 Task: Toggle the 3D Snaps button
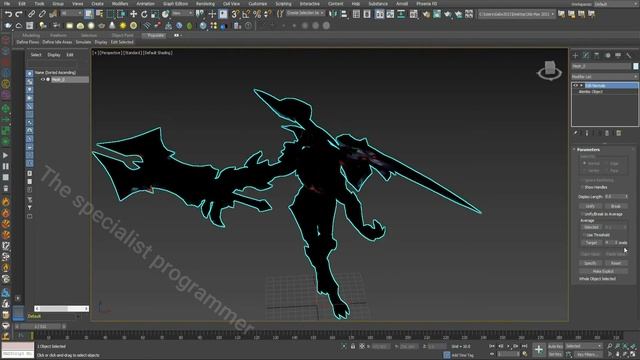tap(235, 14)
